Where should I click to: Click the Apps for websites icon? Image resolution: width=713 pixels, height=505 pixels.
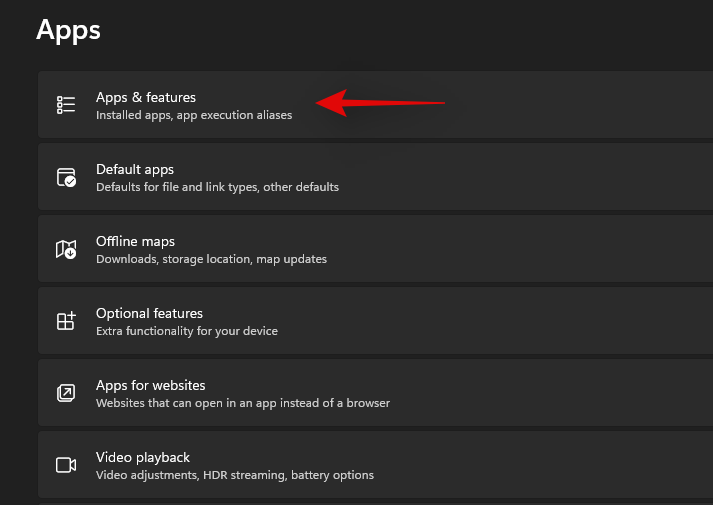(66, 393)
